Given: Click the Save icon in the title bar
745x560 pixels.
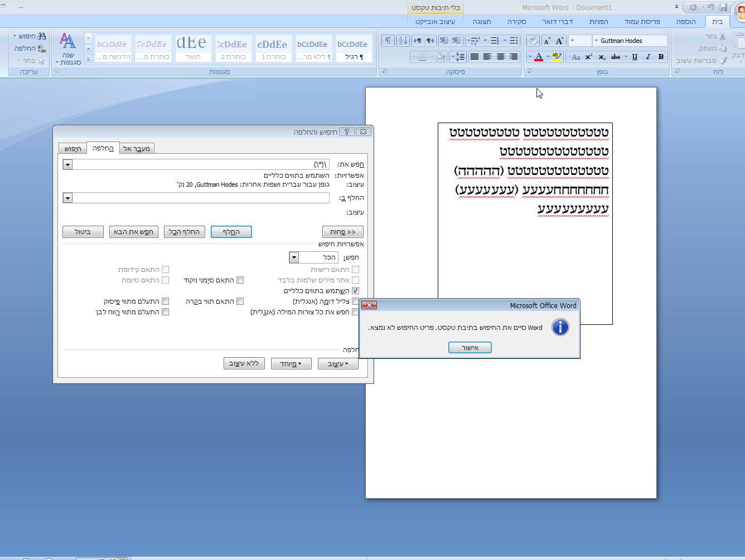Looking at the screenshot, I should click(x=723, y=7).
